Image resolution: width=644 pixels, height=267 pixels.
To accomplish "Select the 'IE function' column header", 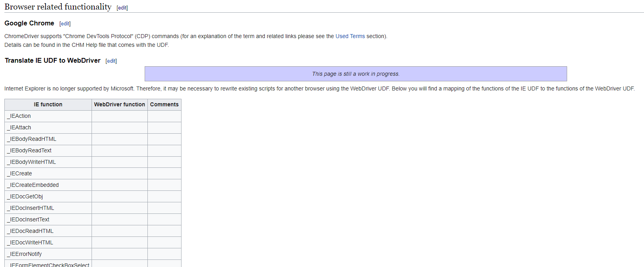I will click(48, 105).
